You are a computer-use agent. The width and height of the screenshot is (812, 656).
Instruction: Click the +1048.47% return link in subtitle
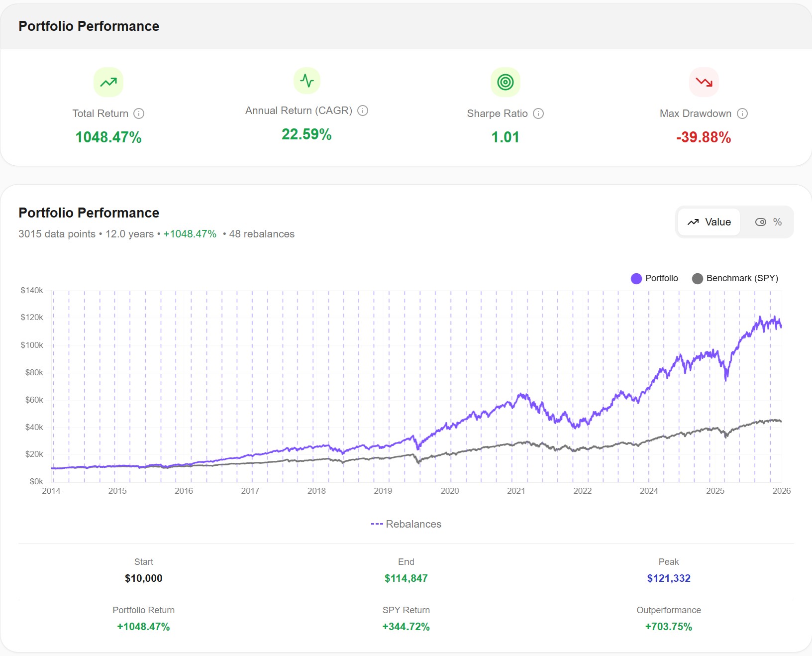pos(190,233)
